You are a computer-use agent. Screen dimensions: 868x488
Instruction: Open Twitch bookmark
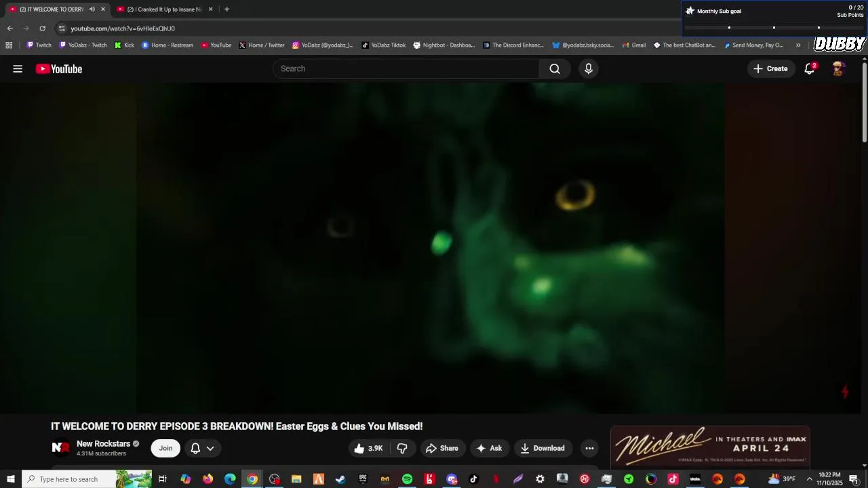coord(39,45)
